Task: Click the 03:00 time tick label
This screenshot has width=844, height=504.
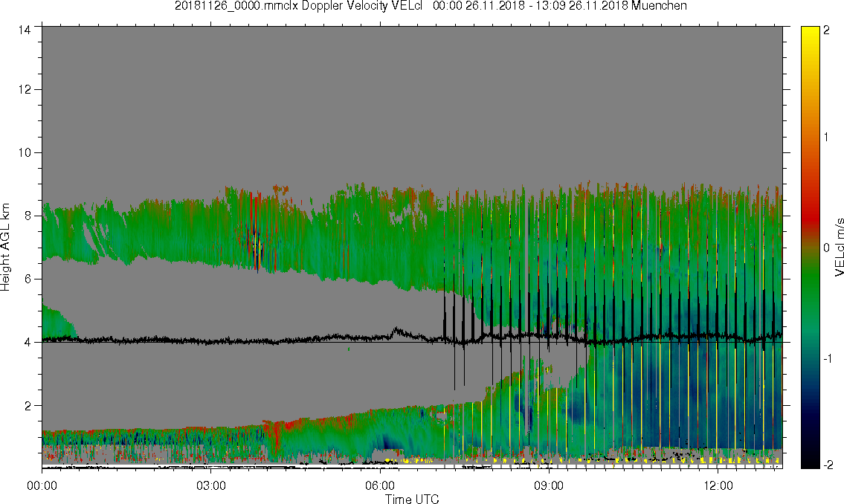Action: pyautogui.click(x=211, y=485)
